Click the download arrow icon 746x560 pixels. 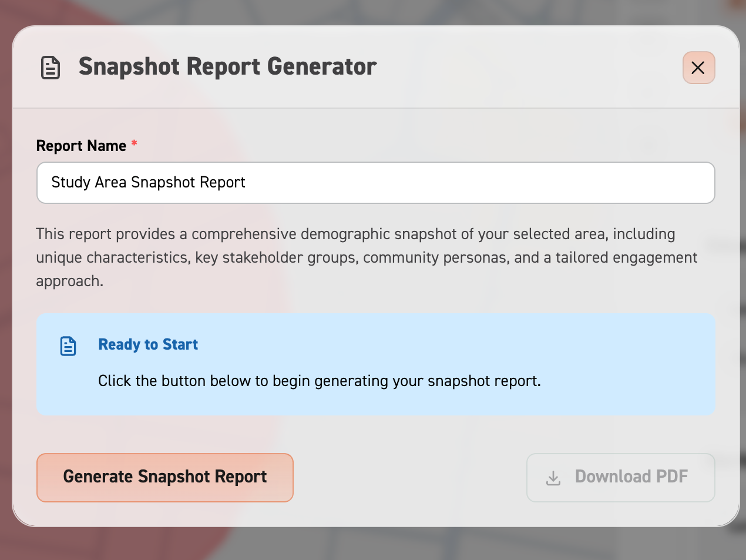coord(553,478)
